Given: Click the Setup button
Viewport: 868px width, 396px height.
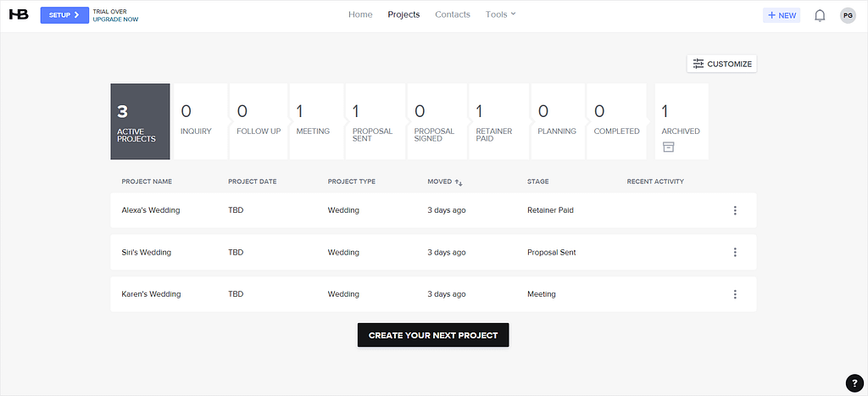Looking at the screenshot, I should [x=64, y=15].
